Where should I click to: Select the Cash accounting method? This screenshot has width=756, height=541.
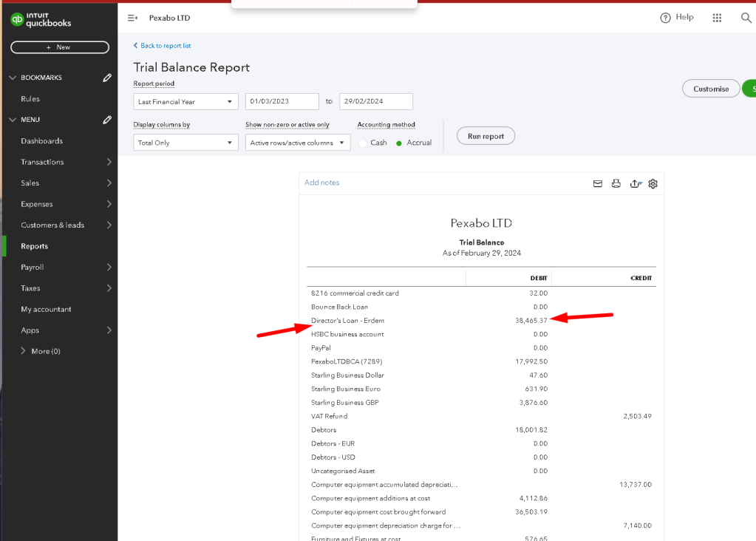pyautogui.click(x=363, y=143)
